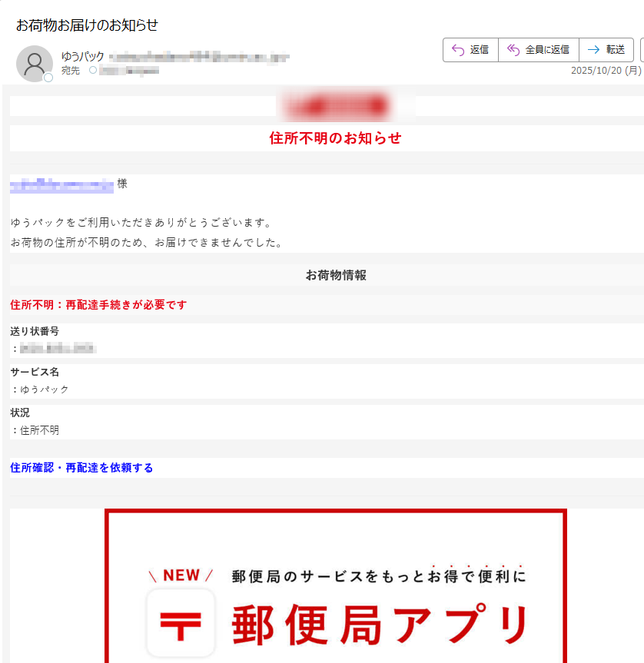The height and width of the screenshot is (663, 644).
Task: Click the NEW badge in the banner
Action: point(180,572)
